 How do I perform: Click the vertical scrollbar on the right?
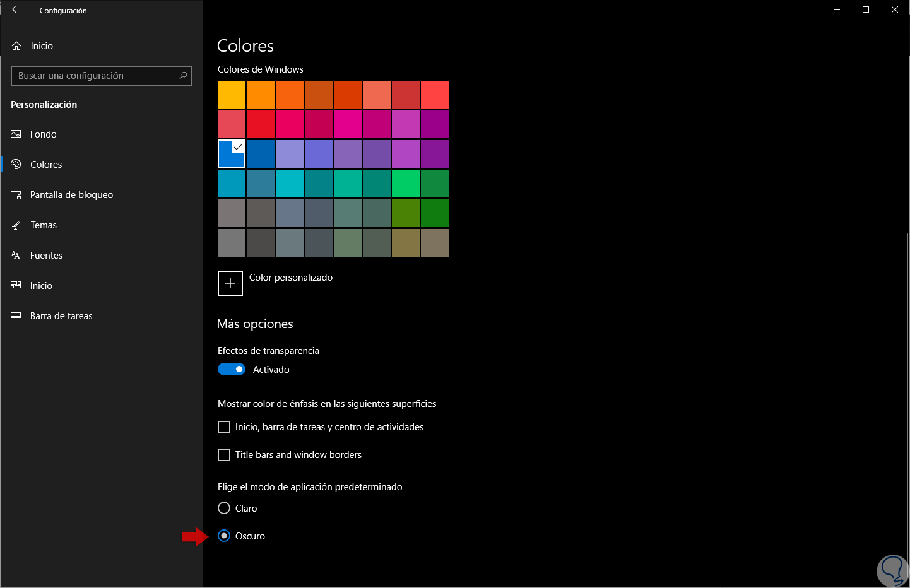pos(907,379)
